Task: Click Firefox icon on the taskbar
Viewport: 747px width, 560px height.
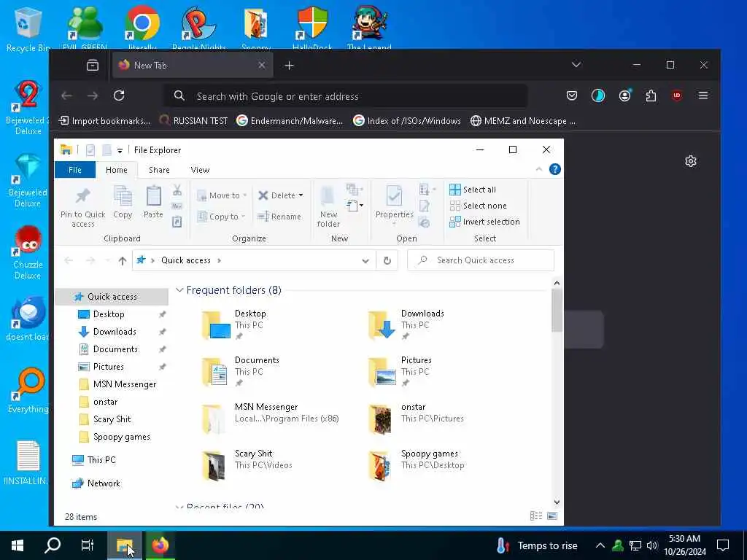Action: tap(160, 545)
